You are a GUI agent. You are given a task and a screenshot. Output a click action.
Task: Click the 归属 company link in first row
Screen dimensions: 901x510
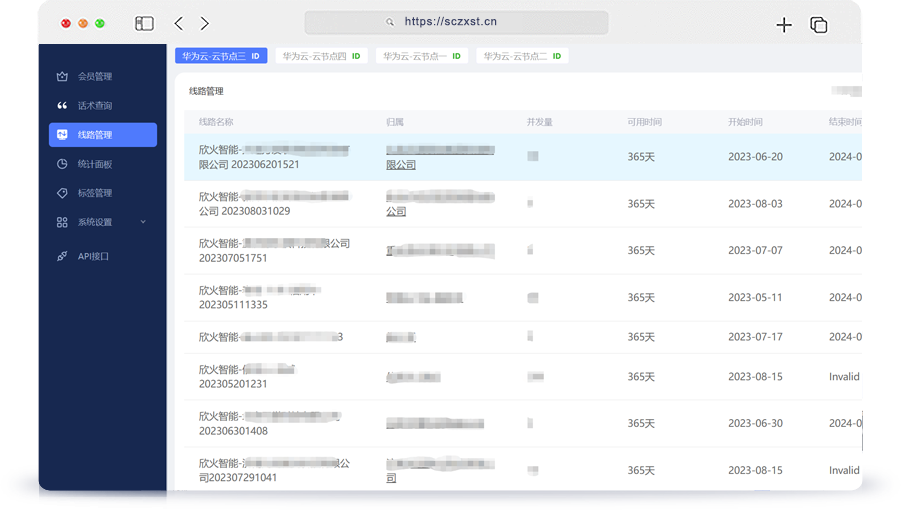(x=440, y=157)
